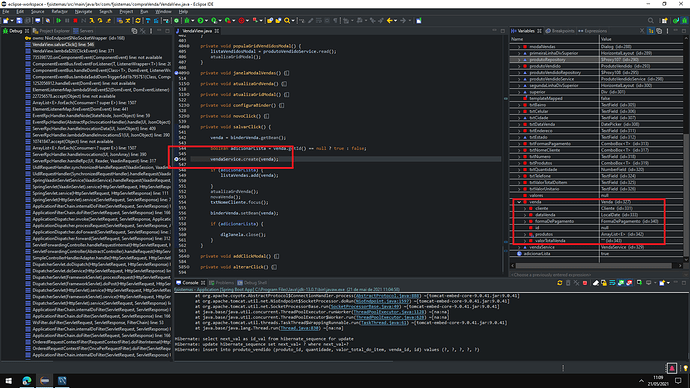Switch to the Breakpoints tab

click(x=560, y=31)
